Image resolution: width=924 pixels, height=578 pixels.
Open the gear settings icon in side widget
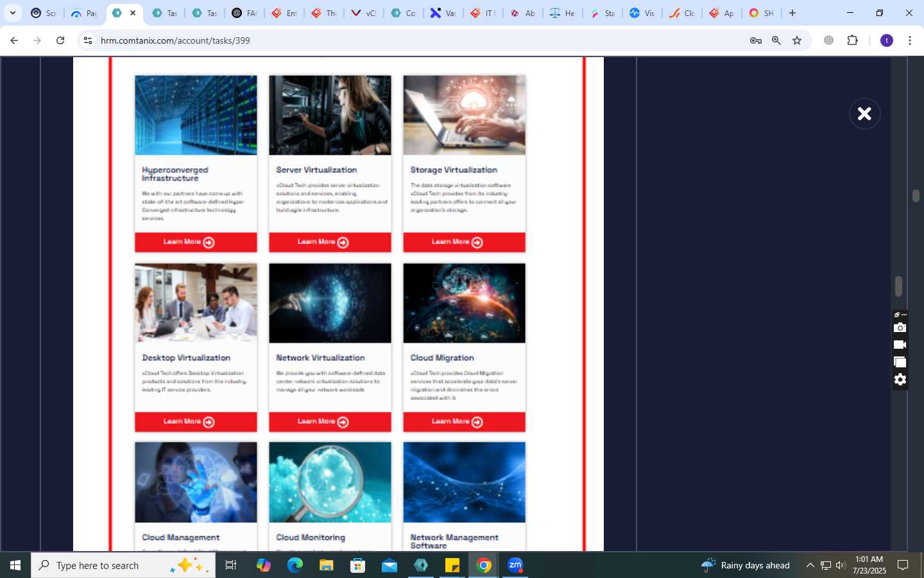click(900, 380)
